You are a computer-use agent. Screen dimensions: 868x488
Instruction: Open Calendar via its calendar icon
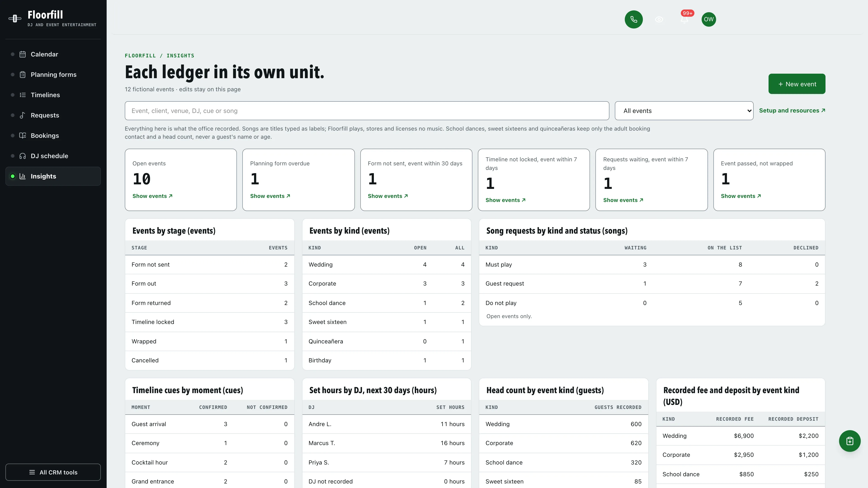click(23, 54)
